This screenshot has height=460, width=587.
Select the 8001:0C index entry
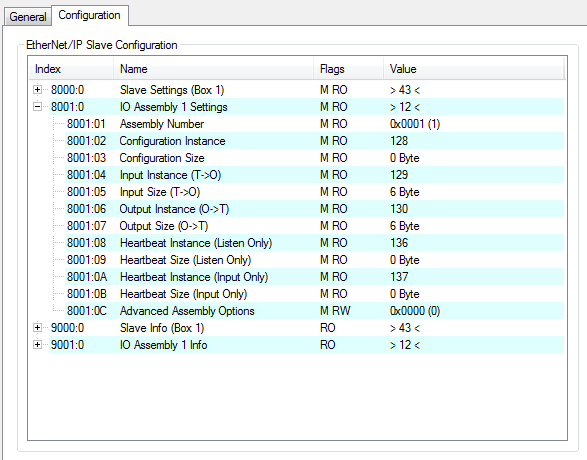86,311
